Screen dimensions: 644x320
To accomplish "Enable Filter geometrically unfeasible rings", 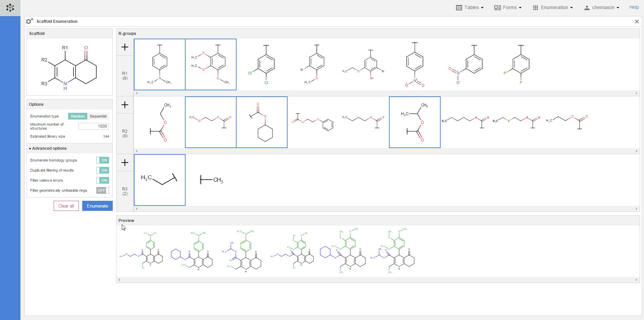I will (102, 190).
